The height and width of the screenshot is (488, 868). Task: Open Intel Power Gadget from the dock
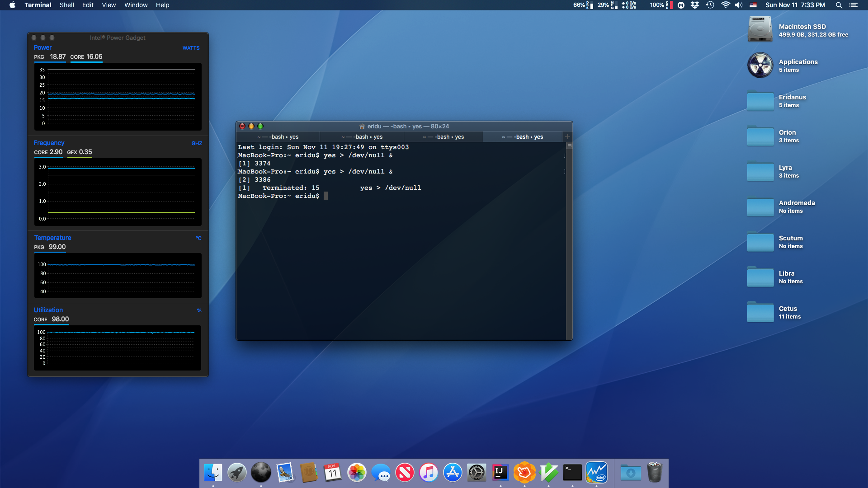pos(596,473)
